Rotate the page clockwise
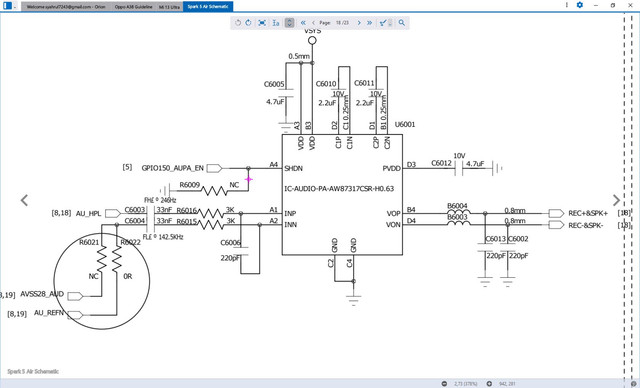The width and height of the screenshot is (640, 388). coord(248,23)
